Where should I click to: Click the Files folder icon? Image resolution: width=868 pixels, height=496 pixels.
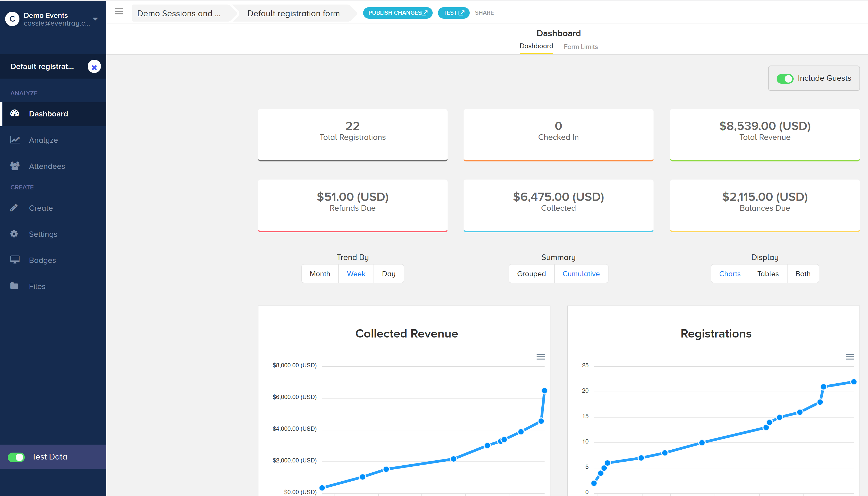click(14, 286)
